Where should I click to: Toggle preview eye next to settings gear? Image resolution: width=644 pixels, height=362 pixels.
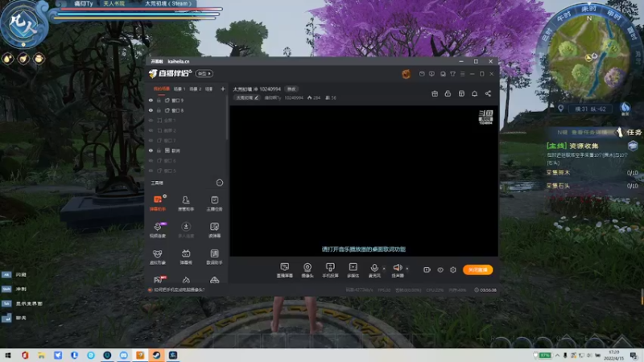[x=440, y=269]
